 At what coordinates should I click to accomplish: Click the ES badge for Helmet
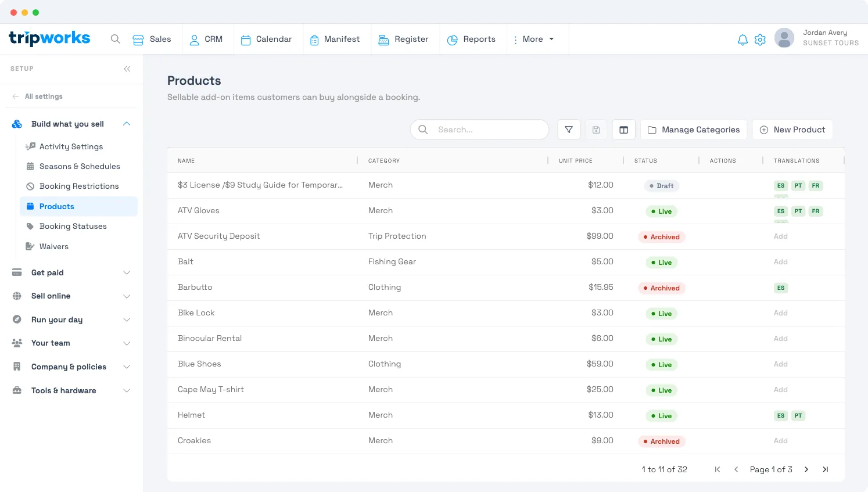tap(781, 416)
